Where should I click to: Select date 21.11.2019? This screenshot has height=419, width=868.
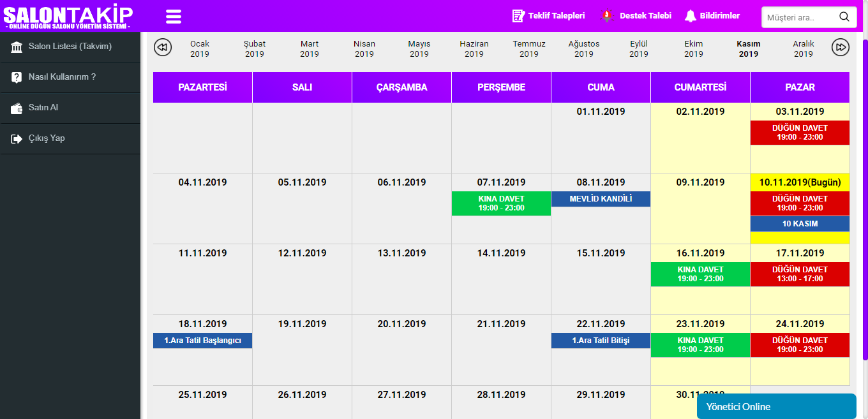501,324
